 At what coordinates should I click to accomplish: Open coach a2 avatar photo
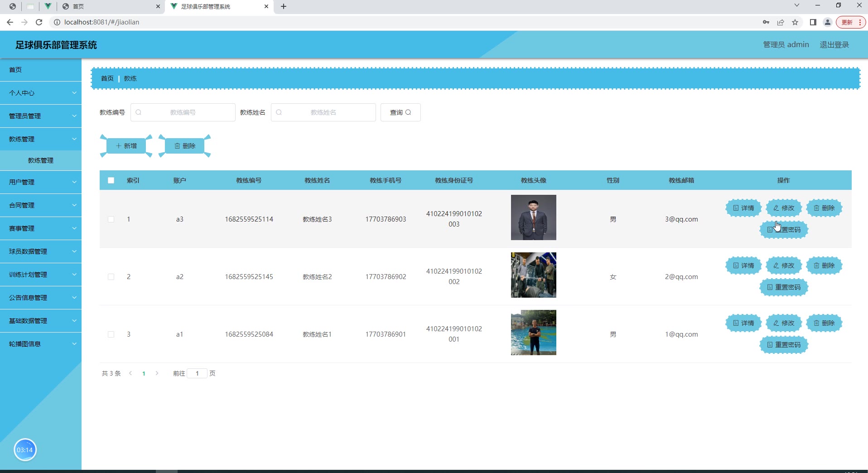tap(534, 275)
